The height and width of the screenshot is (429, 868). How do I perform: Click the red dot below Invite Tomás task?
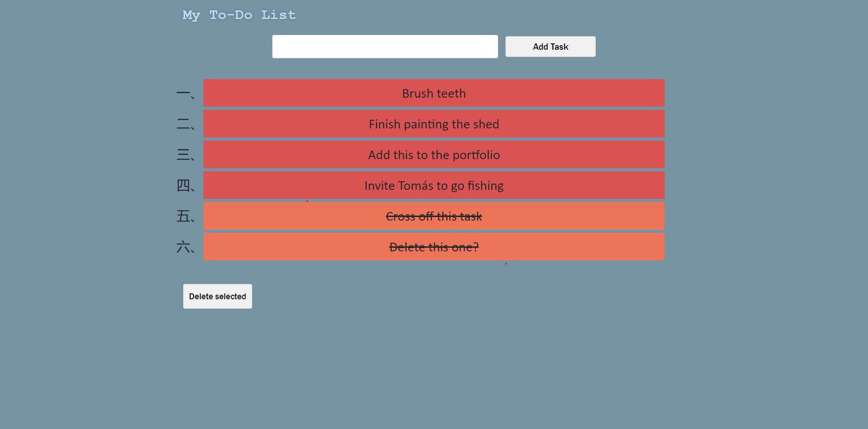[x=307, y=201]
